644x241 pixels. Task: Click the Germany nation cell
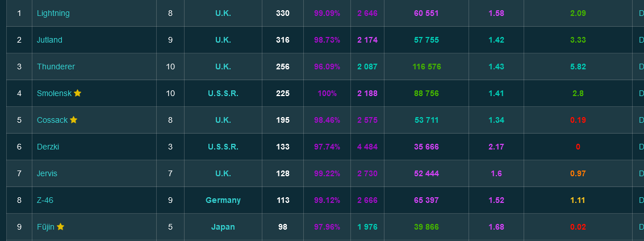(223, 200)
